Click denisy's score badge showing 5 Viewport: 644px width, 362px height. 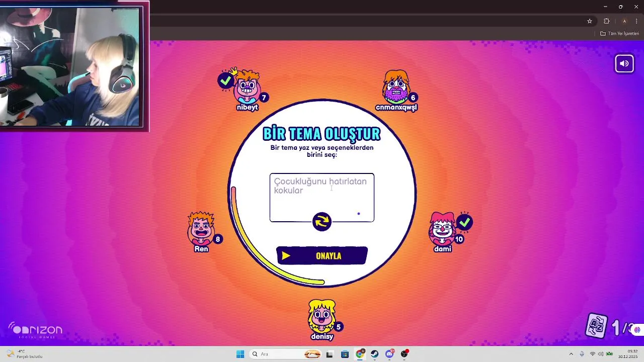coord(339,327)
